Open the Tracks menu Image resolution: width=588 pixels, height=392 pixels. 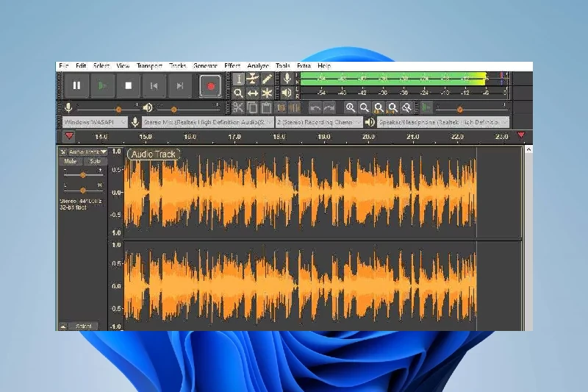(177, 66)
